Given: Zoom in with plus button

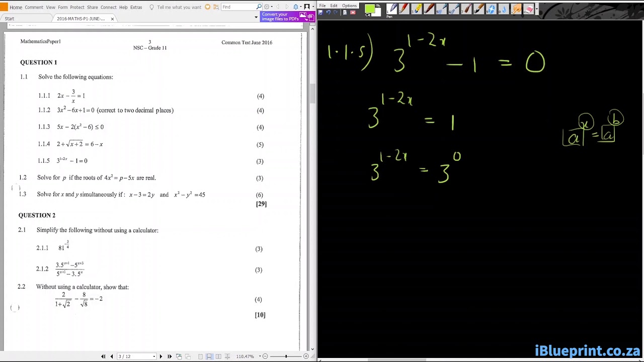Looking at the screenshot, I should [305, 356].
